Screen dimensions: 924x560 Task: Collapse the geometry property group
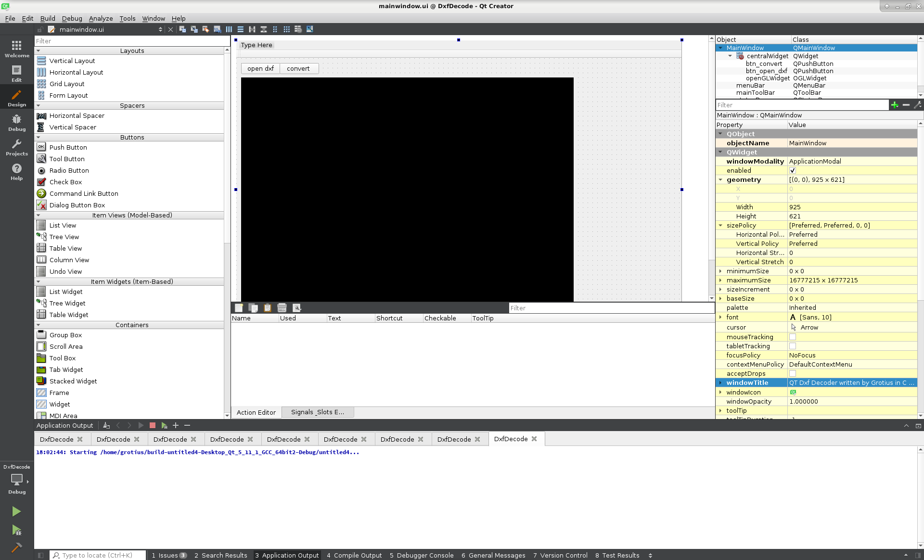click(x=720, y=179)
